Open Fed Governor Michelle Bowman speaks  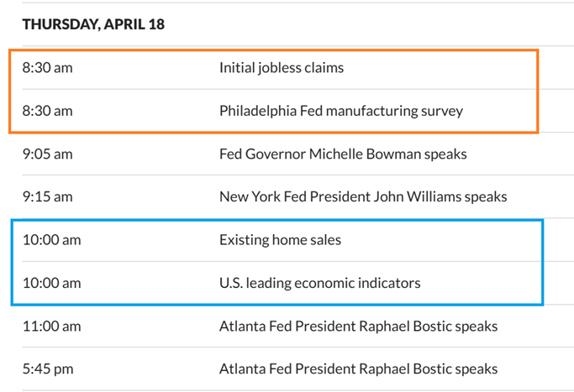click(x=342, y=154)
